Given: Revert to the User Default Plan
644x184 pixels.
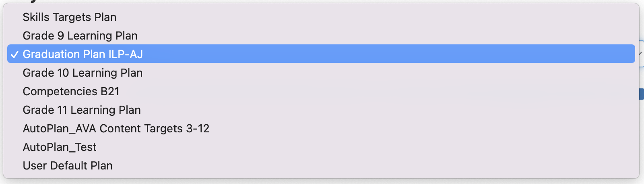Looking at the screenshot, I should (68, 165).
